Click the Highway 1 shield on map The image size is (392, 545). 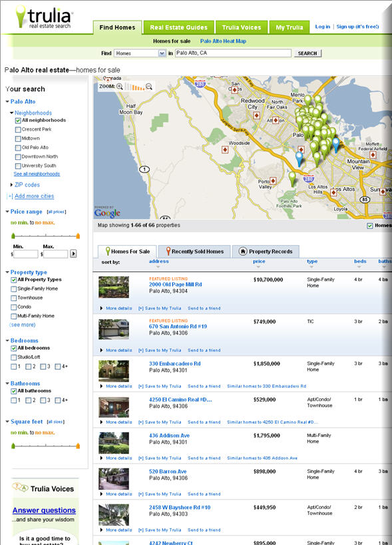click(x=144, y=169)
